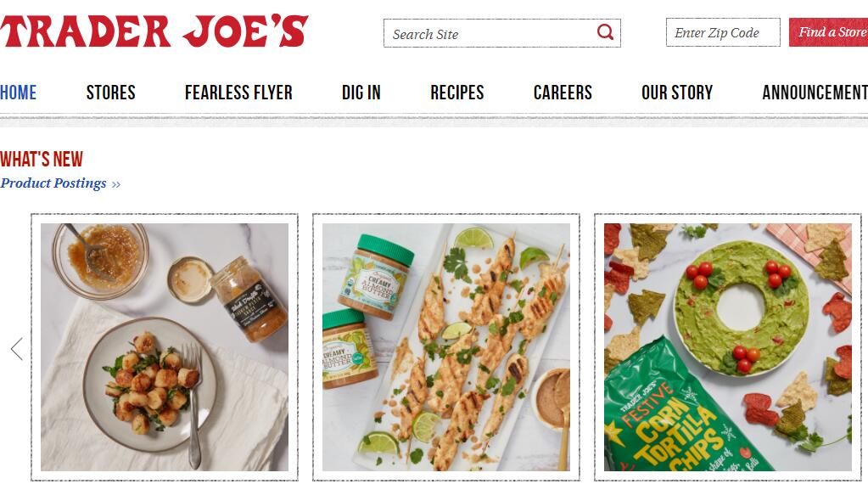Viewport: 868px width, 484px height.
Task: Open the Announcements navigation item
Action: [x=815, y=93]
